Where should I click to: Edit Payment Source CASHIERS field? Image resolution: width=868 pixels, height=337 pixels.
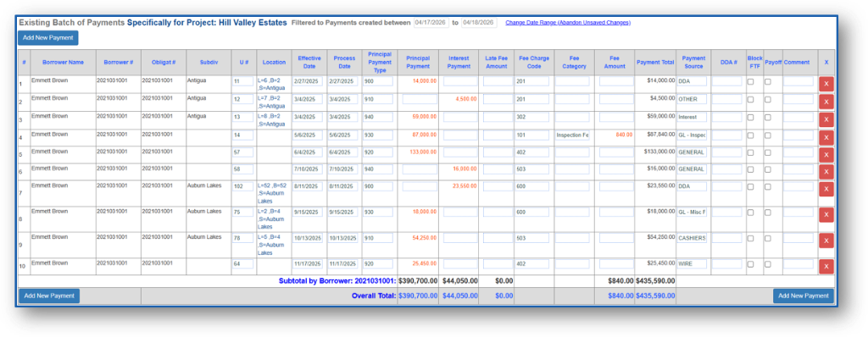point(692,239)
